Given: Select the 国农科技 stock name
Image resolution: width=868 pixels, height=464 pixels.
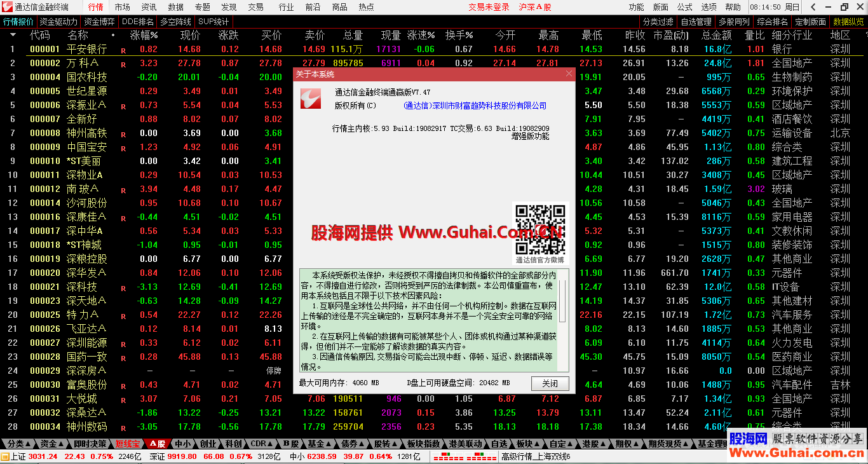Looking at the screenshot, I should (x=87, y=77).
